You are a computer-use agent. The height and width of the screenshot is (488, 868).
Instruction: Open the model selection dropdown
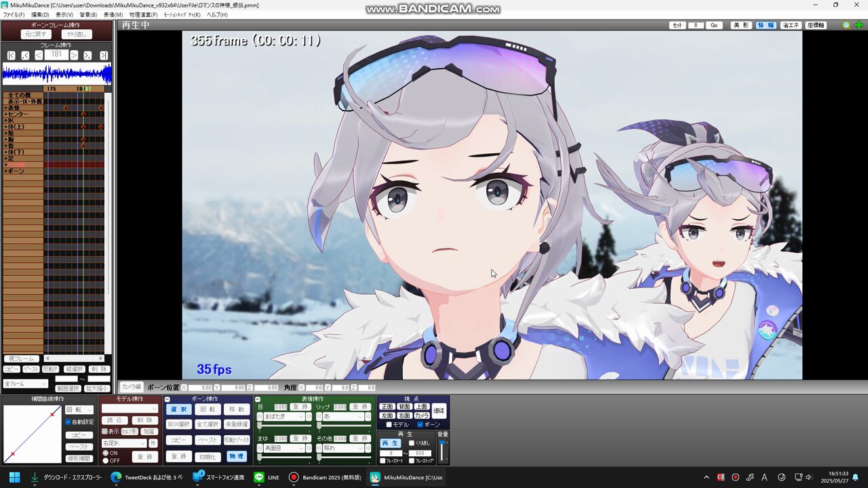(x=130, y=409)
